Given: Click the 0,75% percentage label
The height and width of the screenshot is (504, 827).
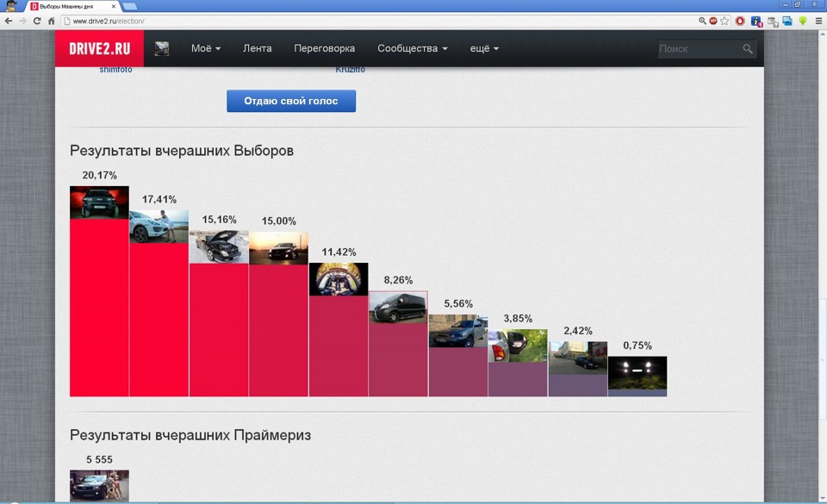Looking at the screenshot, I should point(637,345).
